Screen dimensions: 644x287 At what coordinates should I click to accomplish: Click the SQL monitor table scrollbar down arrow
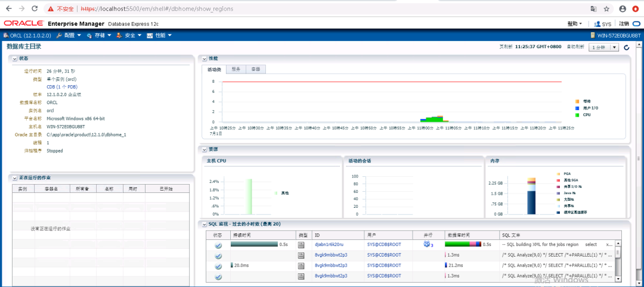click(x=619, y=279)
